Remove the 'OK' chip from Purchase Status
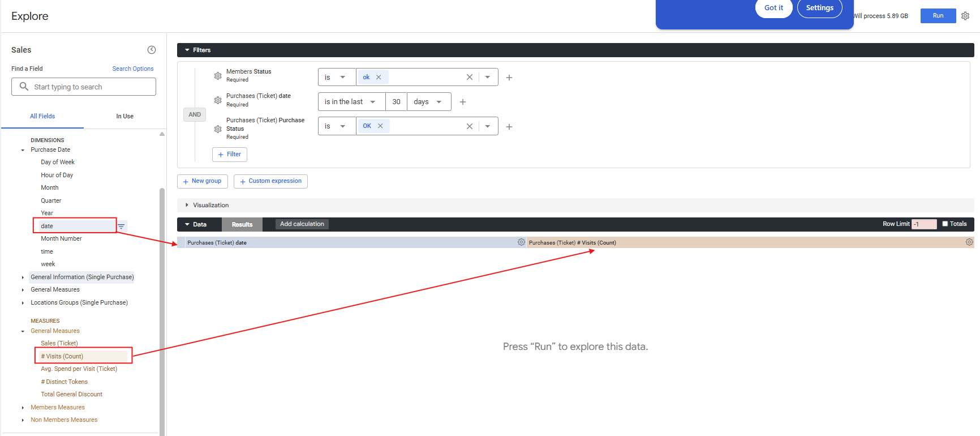 [x=380, y=126]
